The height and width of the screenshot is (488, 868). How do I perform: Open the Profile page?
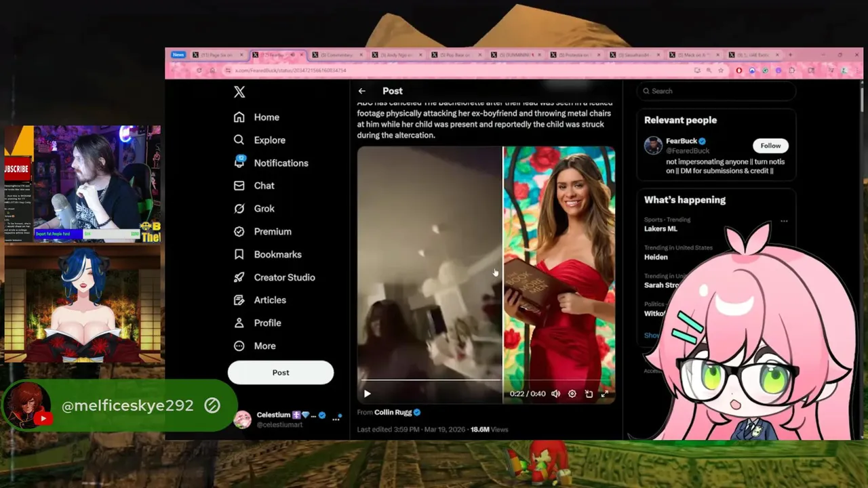[257, 323]
